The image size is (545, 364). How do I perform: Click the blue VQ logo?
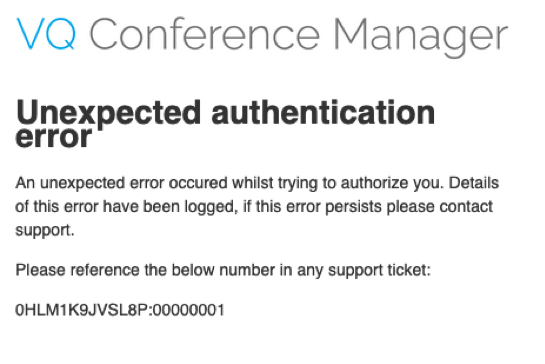46,34
